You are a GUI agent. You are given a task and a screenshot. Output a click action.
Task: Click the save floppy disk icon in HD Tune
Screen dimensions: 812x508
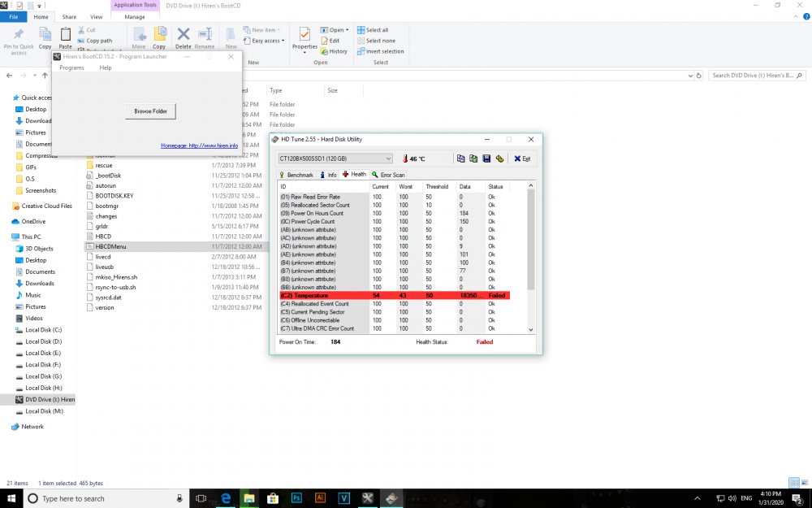click(x=486, y=158)
